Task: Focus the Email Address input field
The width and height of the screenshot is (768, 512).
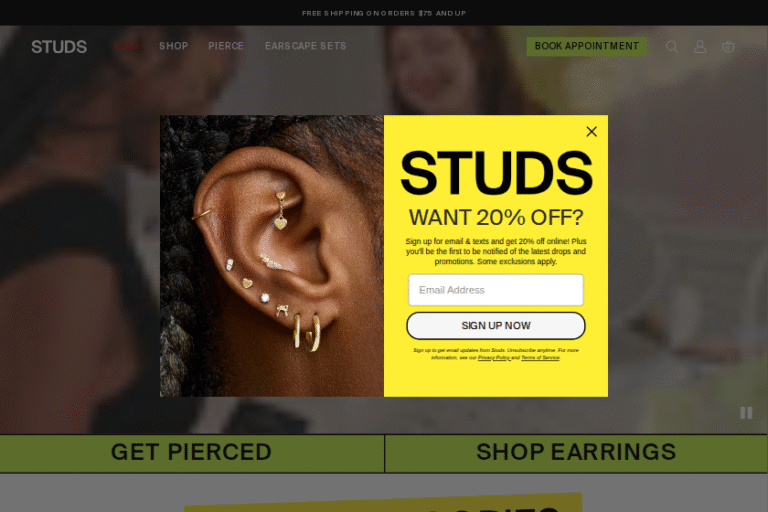Action: pos(496,290)
